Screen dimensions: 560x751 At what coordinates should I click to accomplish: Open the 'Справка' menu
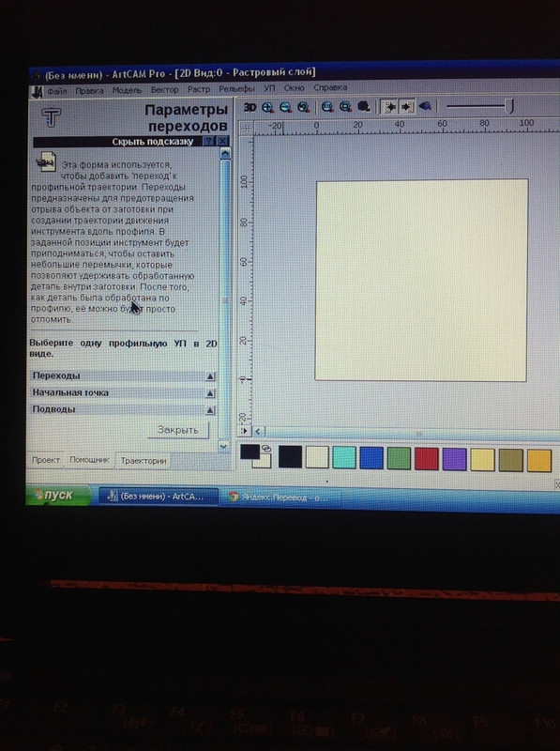coord(330,87)
